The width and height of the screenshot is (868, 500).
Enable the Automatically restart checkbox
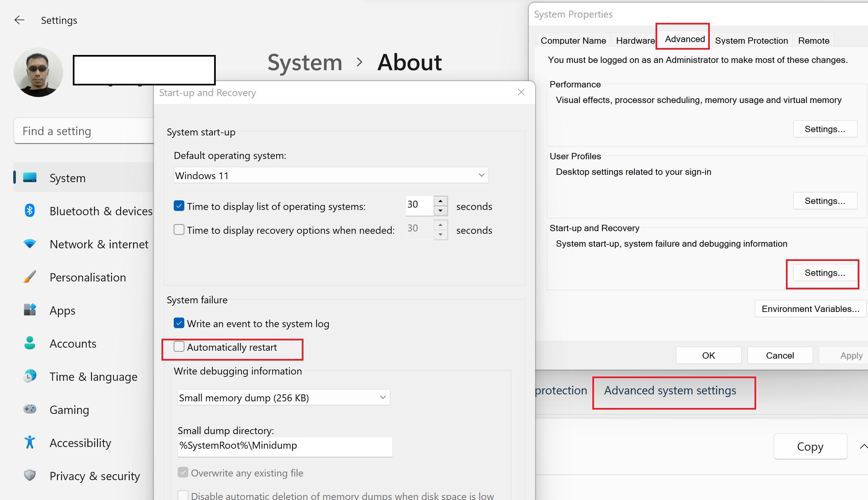pos(179,347)
